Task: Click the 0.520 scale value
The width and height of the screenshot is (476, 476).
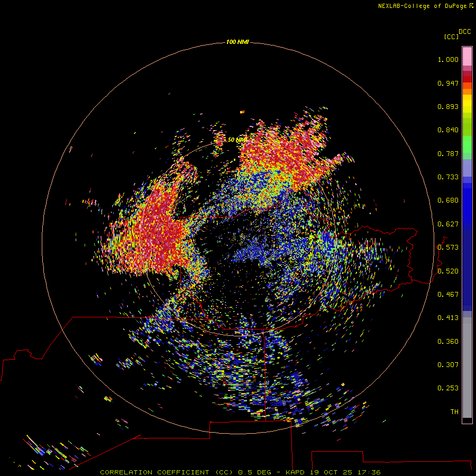Action: coord(448,271)
